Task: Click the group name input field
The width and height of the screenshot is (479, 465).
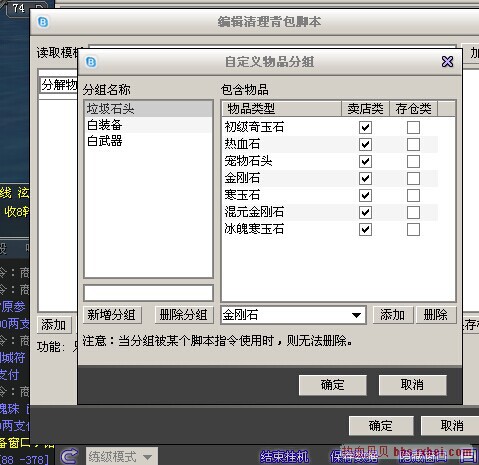Action: 149,293
